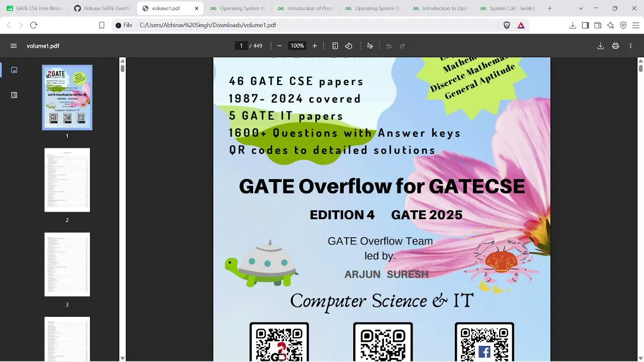Screen dimensions: 644x362
Task: Open the Brave Wallet icon
Action: [x=598, y=25]
